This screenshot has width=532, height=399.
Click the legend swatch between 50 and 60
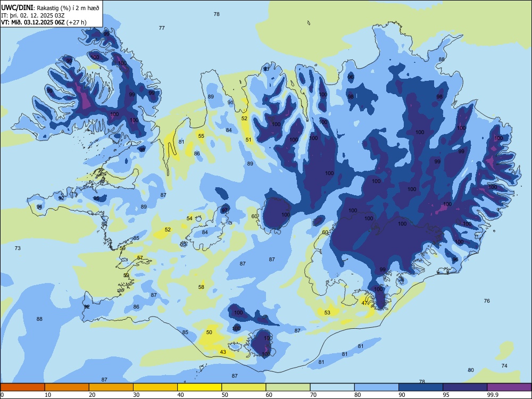(244, 387)
